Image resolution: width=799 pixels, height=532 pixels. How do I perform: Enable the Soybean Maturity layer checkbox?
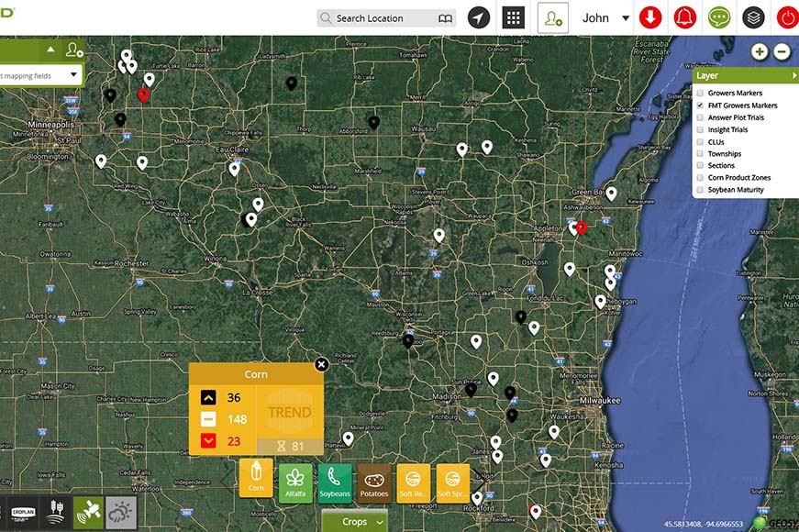701,190
